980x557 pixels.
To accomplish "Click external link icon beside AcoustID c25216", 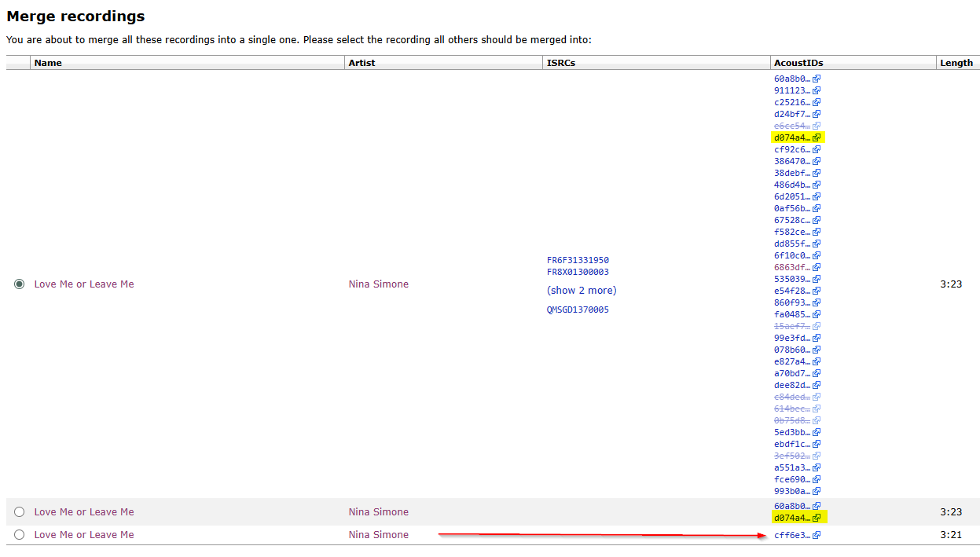I will pyautogui.click(x=817, y=102).
